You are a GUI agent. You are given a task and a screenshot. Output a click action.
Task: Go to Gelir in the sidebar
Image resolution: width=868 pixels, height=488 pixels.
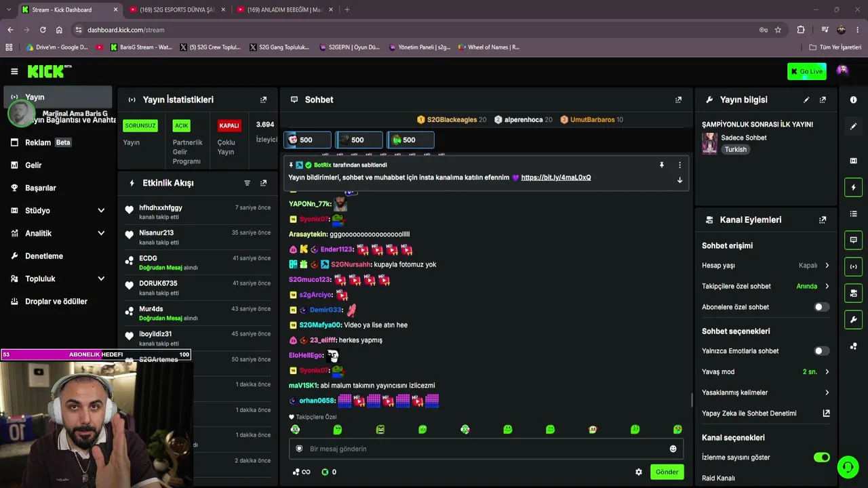point(59,165)
